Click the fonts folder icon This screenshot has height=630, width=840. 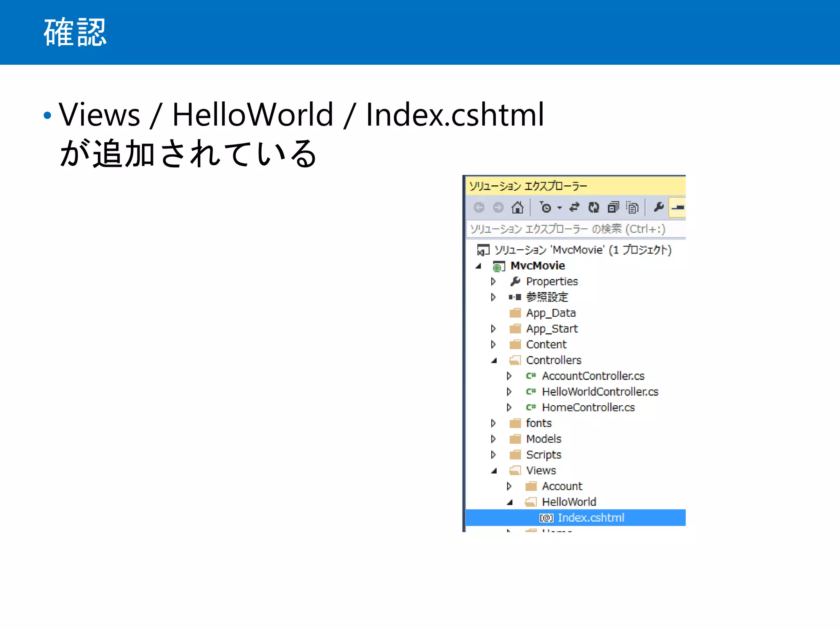click(x=515, y=423)
